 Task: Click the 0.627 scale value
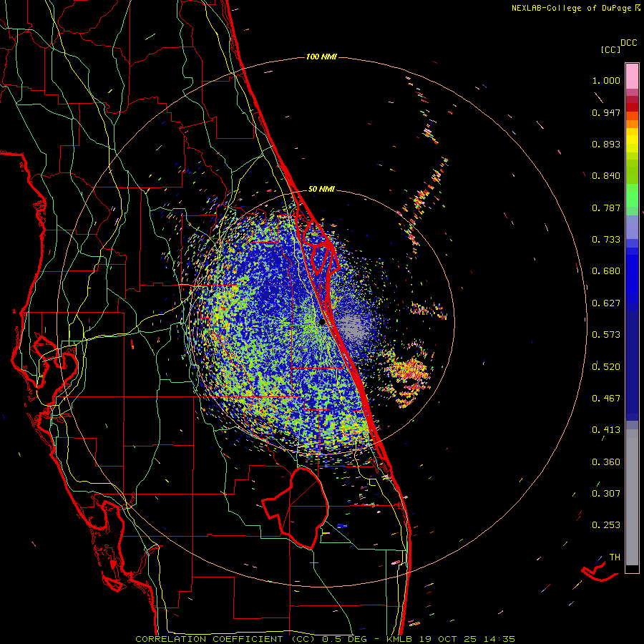point(606,303)
